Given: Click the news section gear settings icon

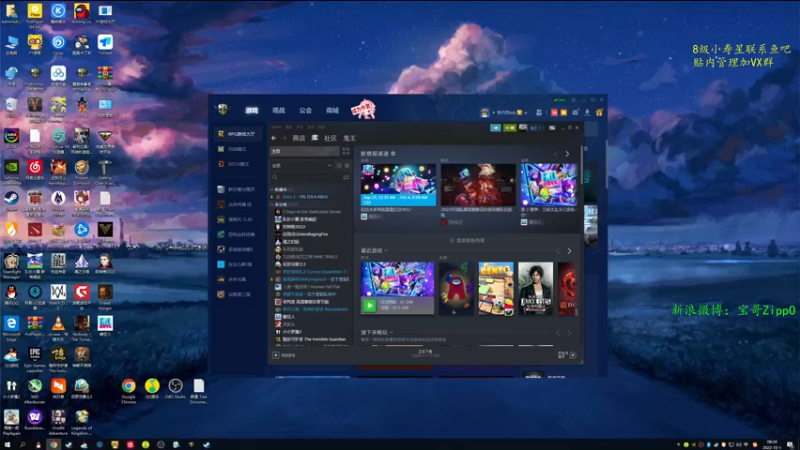Looking at the screenshot, I should coord(393,154).
